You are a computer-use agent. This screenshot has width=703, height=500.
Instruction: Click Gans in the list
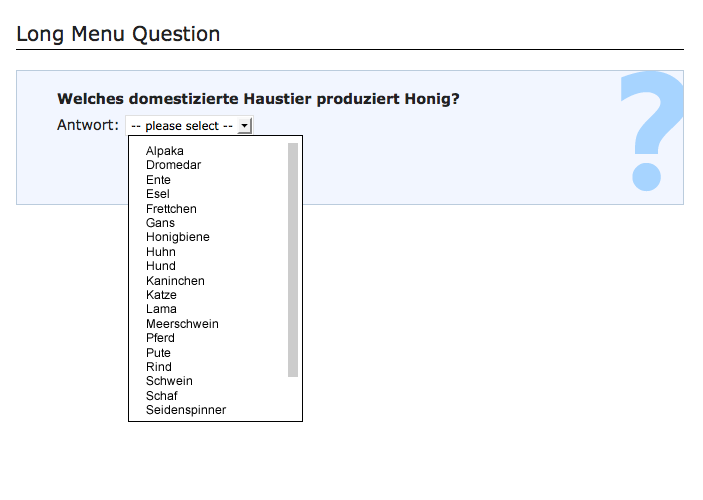click(160, 223)
